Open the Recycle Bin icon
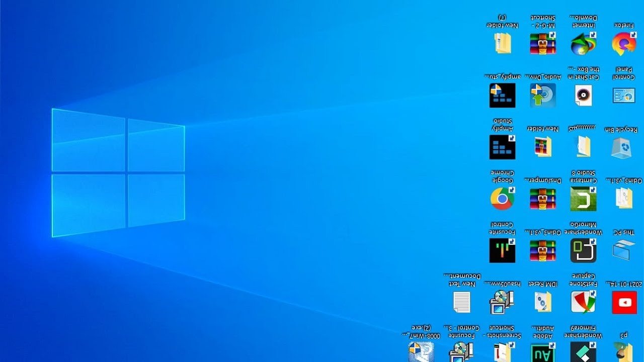 coord(624,147)
